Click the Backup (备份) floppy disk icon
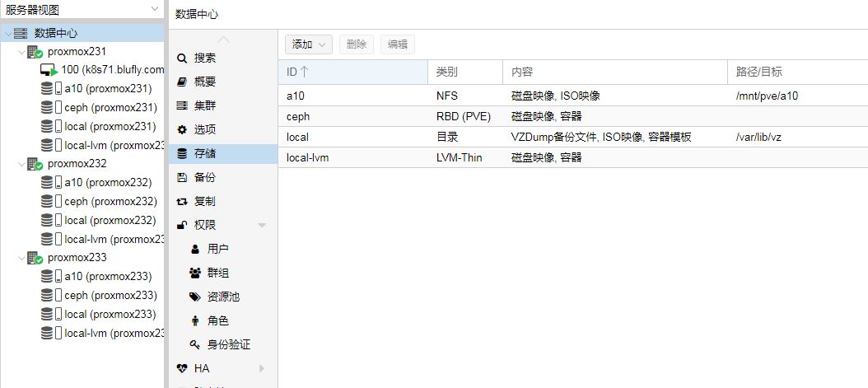868x388 pixels. point(182,177)
